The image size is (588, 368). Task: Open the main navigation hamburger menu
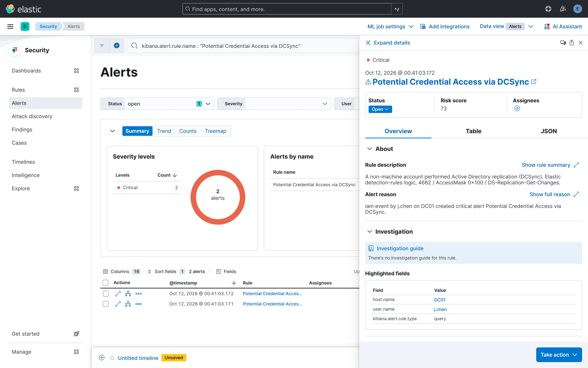click(10, 26)
